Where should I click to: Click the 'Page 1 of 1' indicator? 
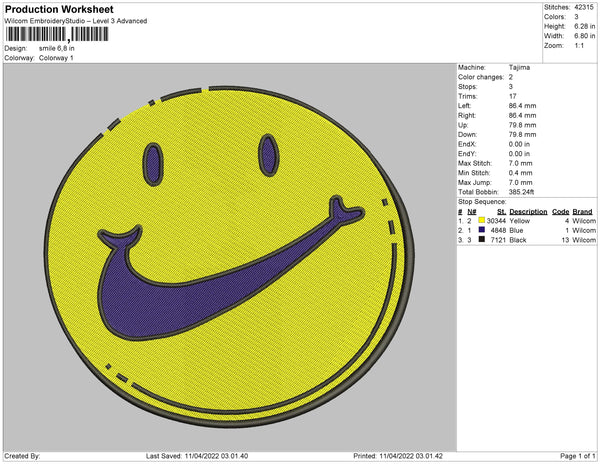578,456
